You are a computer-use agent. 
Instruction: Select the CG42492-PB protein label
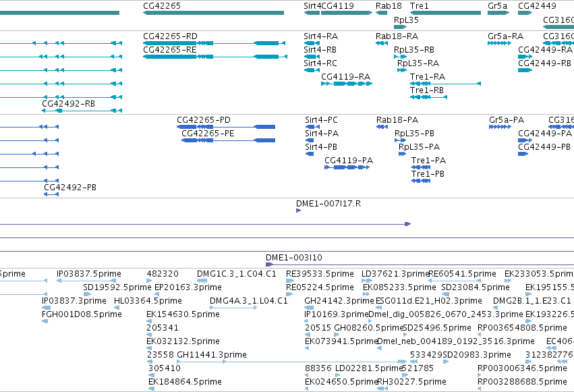coord(70,188)
